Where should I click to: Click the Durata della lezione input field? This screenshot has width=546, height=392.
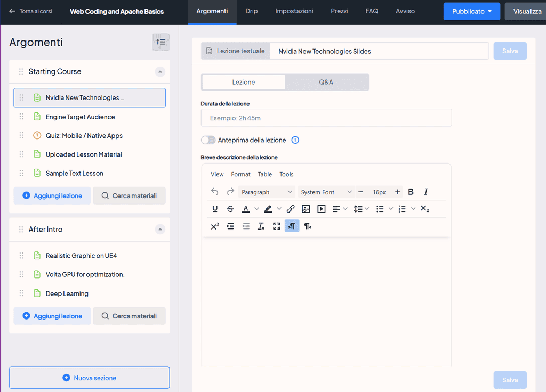point(326,118)
